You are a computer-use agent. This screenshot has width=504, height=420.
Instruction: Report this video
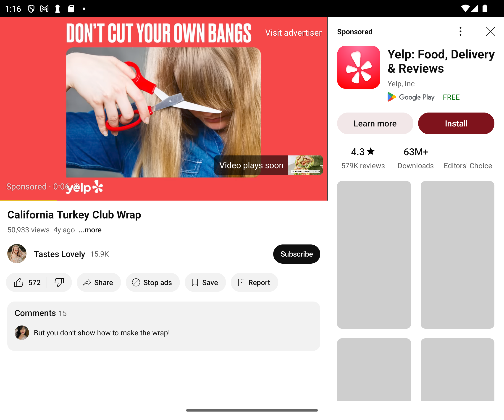click(x=255, y=283)
